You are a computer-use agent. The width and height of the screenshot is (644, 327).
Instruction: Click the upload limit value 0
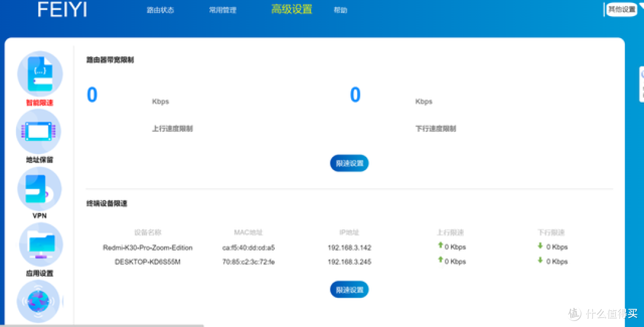[x=92, y=94]
